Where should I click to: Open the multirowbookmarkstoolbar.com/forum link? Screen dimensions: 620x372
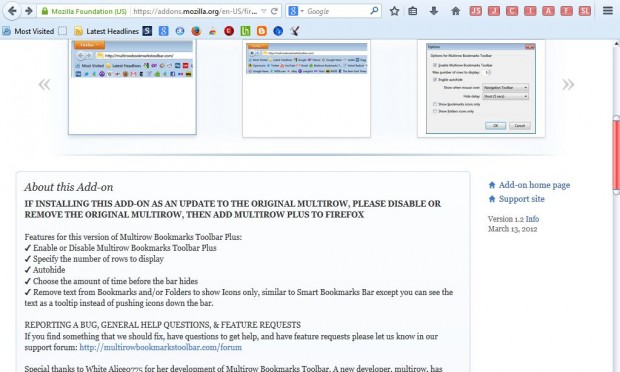coord(161,347)
